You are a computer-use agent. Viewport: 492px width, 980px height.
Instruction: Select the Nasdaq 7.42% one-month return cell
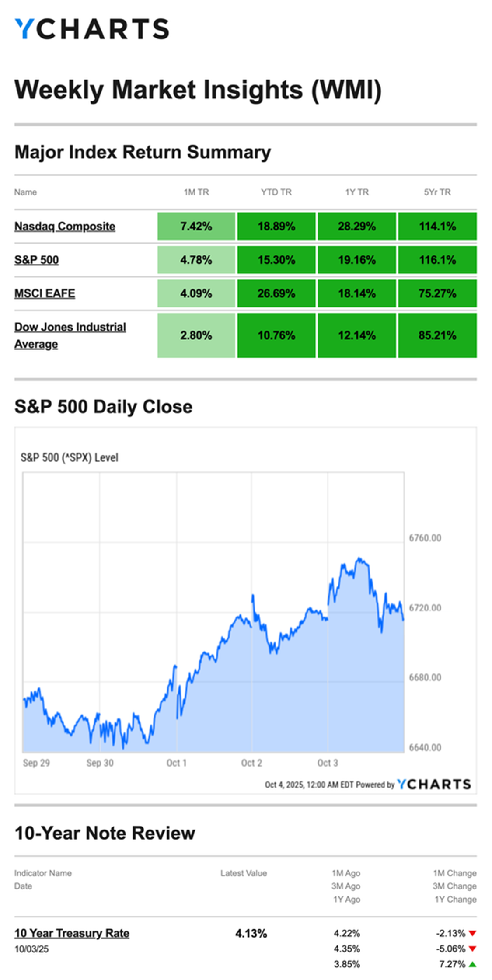click(196, 226)
